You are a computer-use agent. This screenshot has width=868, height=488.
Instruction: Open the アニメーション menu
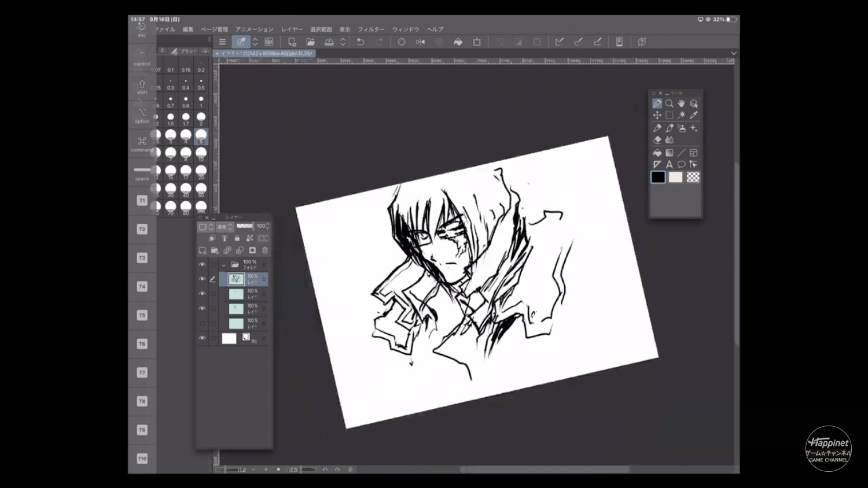[255, 29]
